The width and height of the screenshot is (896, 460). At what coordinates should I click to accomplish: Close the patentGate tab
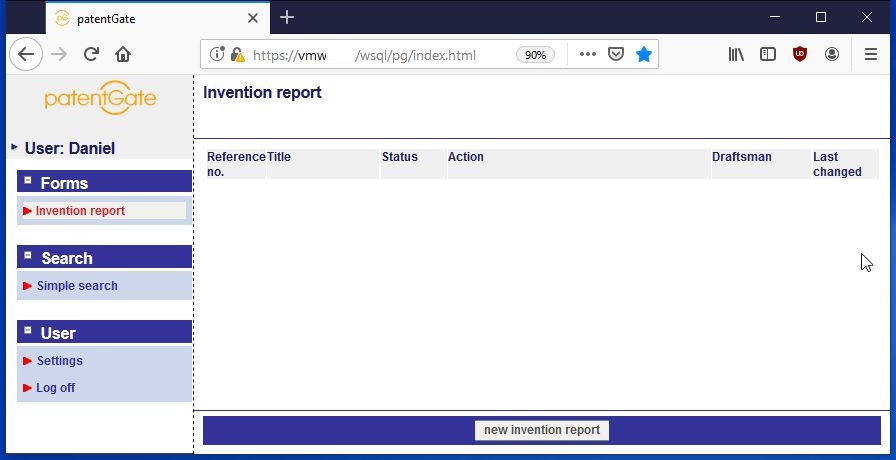pos(253,18)
